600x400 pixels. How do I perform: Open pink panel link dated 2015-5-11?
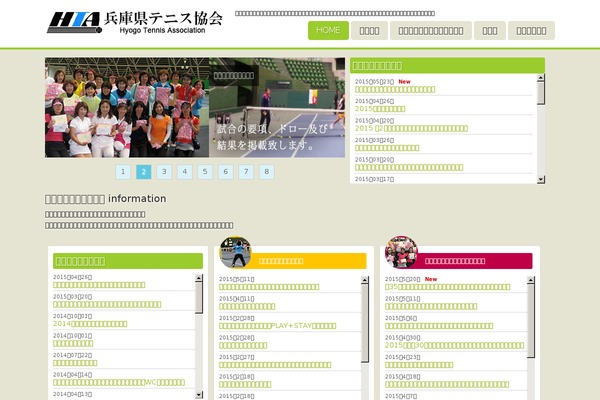pyautogui.click(x=431, y=307)
